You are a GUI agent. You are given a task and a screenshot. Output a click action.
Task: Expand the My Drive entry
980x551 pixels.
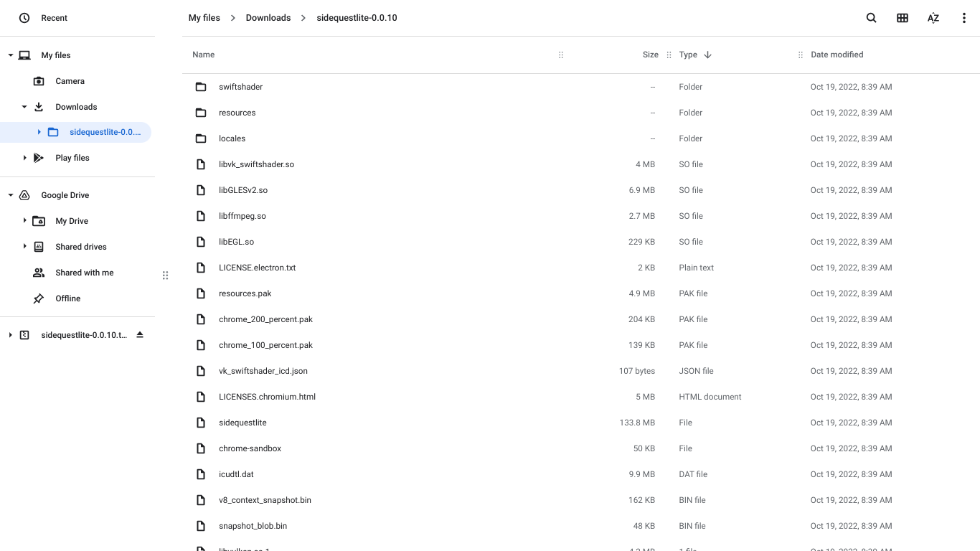25,221
